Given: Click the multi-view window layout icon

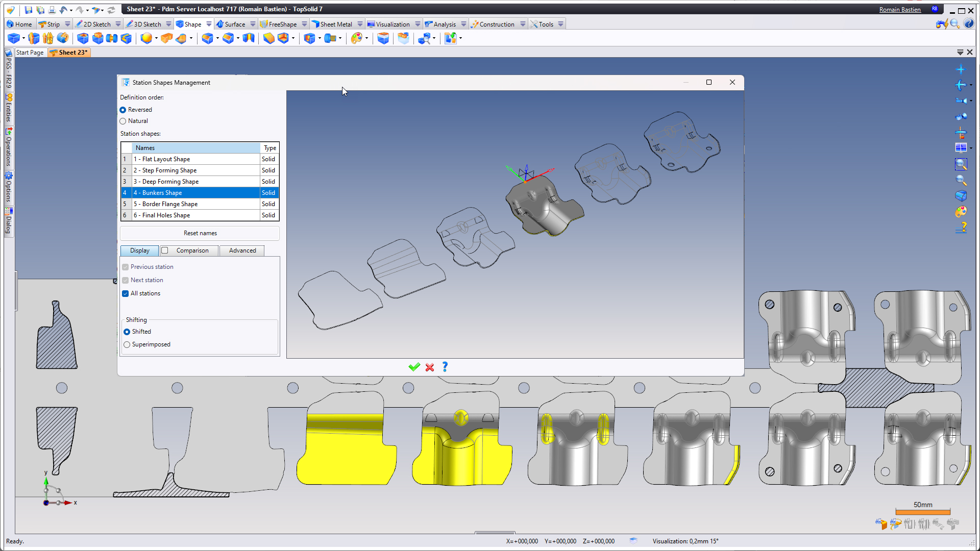Looking at the screenshot, I should coord(961,148).
